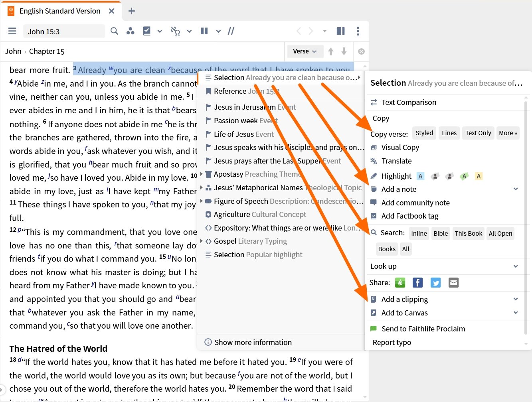Screen dimensions: 532x402
Task: Copy verse as Styled
Action: coord(424,133)
